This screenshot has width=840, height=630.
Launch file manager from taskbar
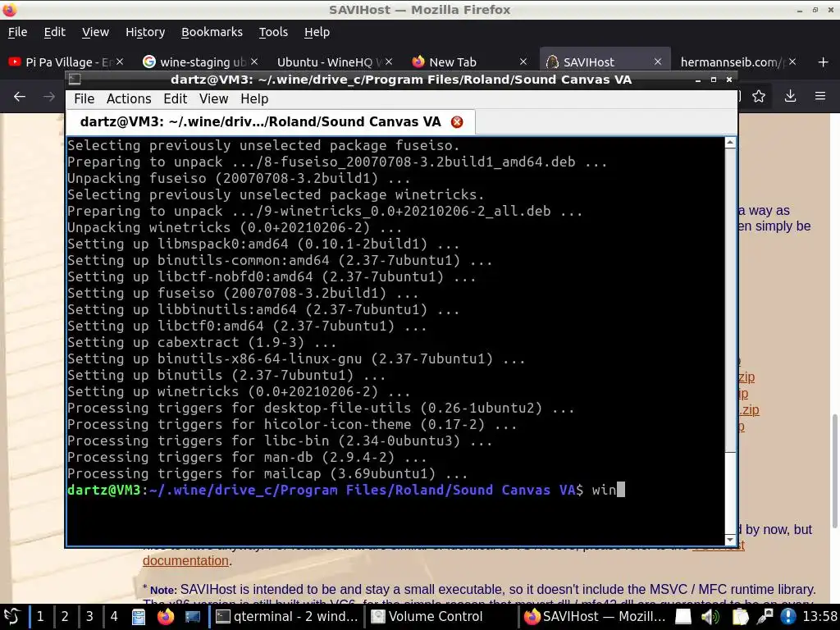[139, 617]
